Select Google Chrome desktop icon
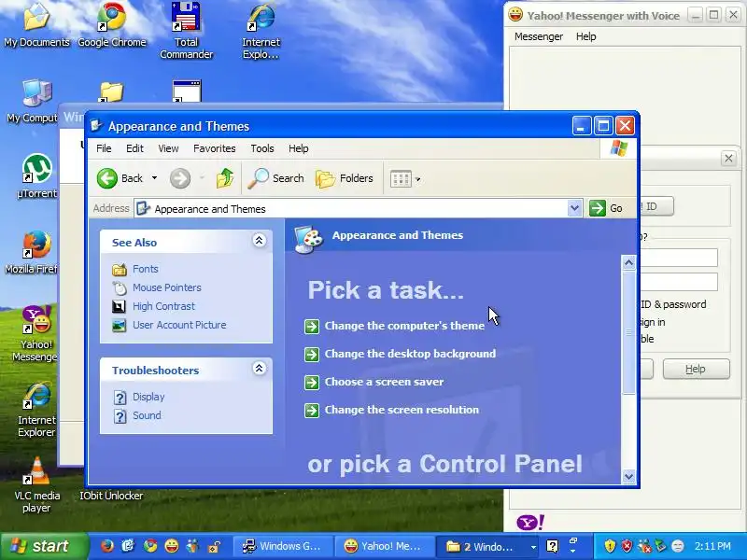 click(112, 25)
